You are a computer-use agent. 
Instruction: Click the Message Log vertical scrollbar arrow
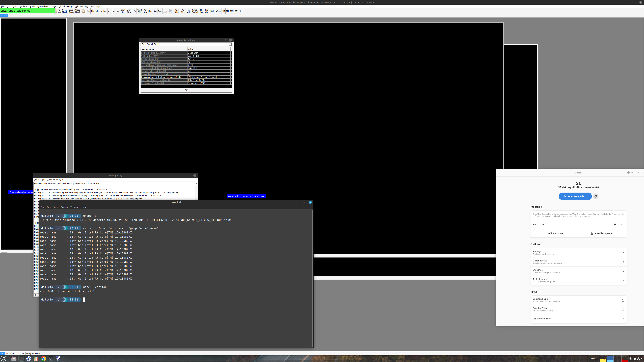[x=196, y=184]
